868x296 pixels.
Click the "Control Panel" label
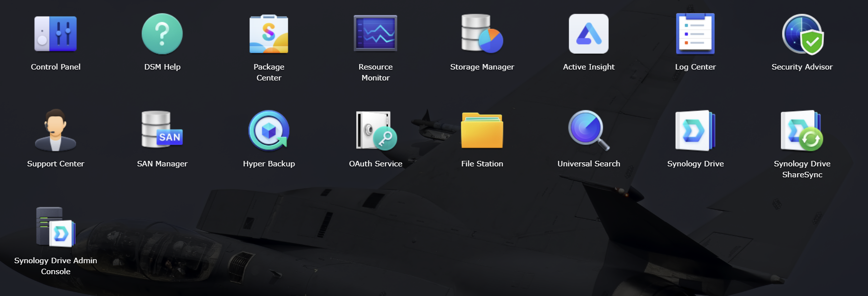[56, 67]
